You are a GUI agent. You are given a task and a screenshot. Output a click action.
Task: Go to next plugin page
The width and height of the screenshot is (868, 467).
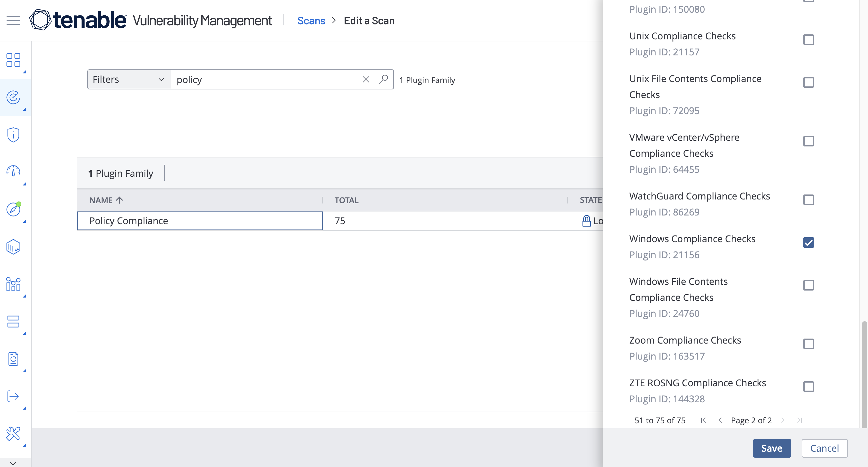tap(783, 420)
